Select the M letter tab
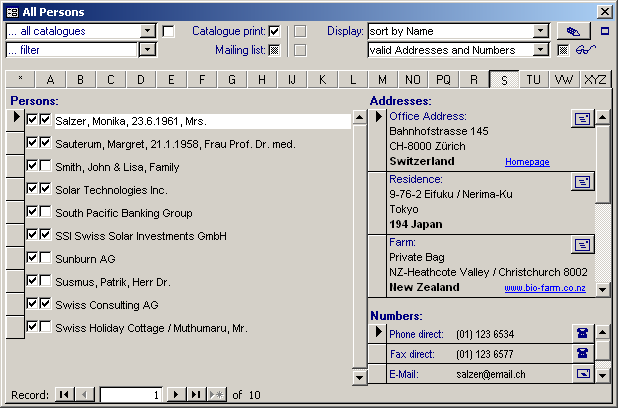Viewport: 618px width, 408px height. (x=382, y=79)
